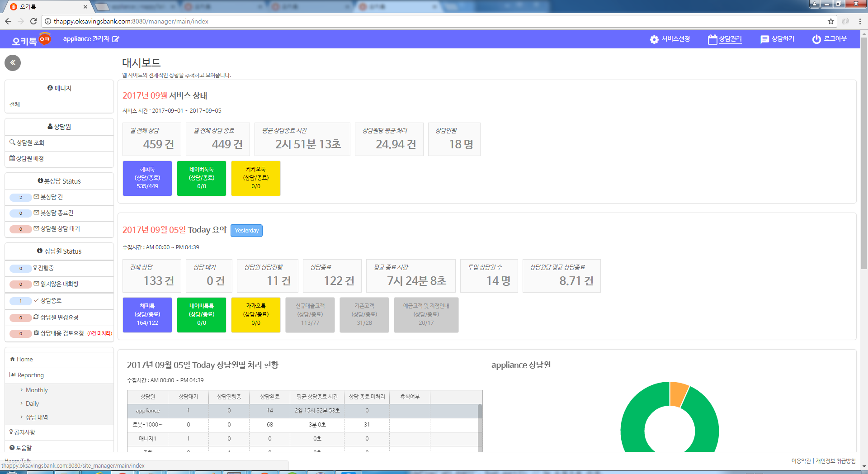
Task: Open the Reporting menu in sidebar
Action: pyautogui.click(x=30, y=375)
